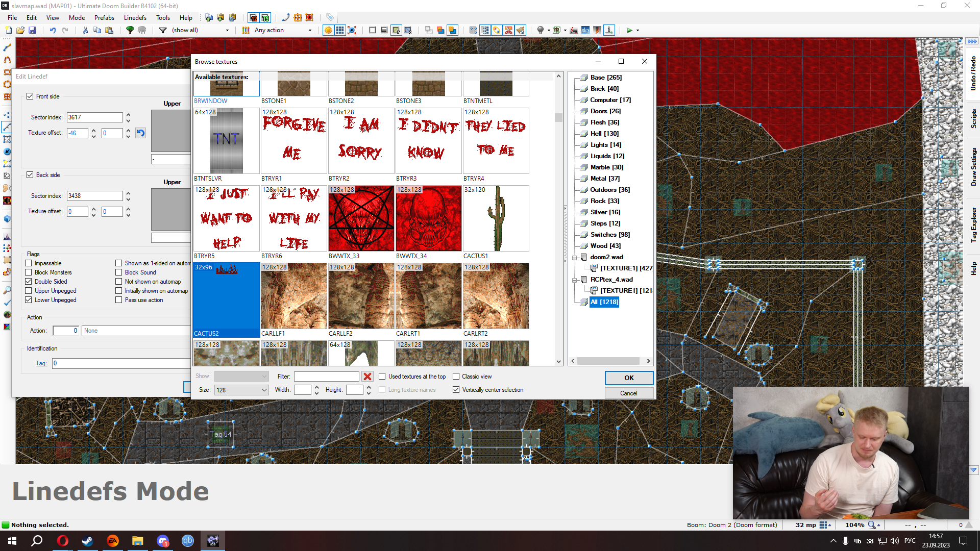Image resolution: width=980 pixels, height=551 pixels.
Task: Click the Save map icon in toolbar
Action: 32,31
